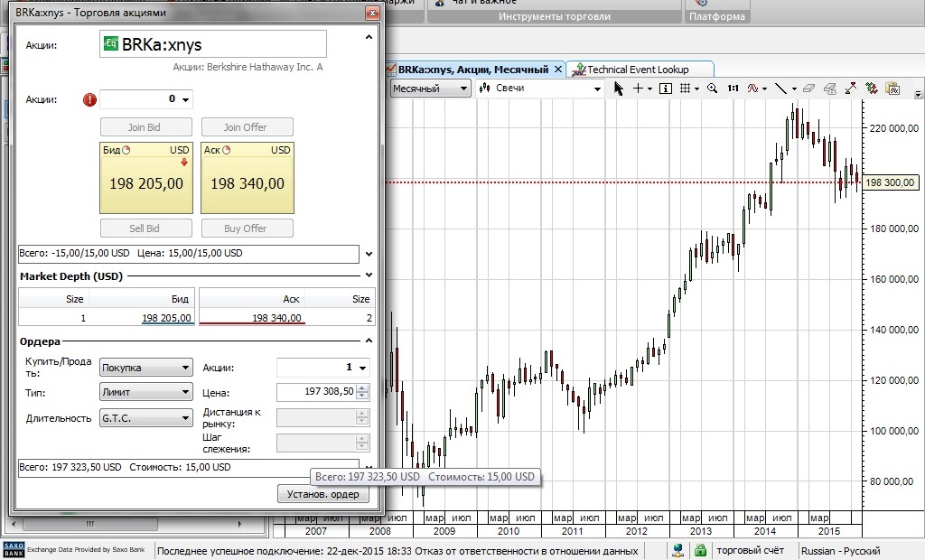Reset chart zoom with 1:1 icon
The width and height of the screenshot is (925, 560).
(733, 89)
